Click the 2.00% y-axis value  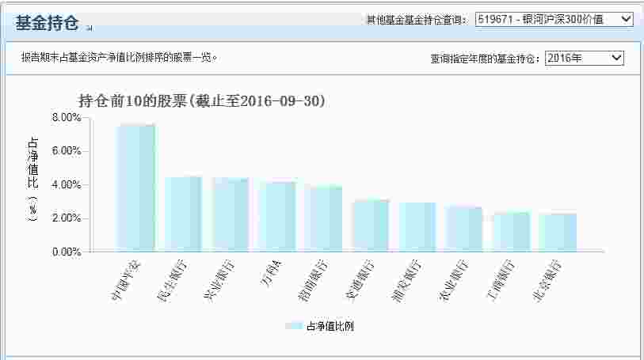pyautogui.click(x=66, y=218)
